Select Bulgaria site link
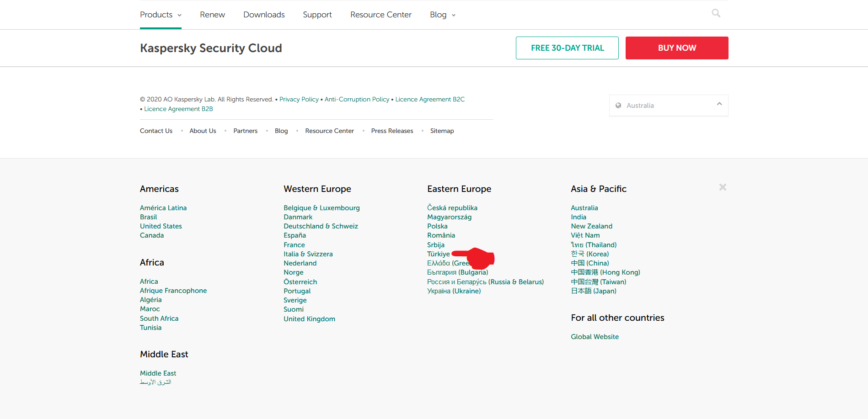 click(x=457, y=272)
